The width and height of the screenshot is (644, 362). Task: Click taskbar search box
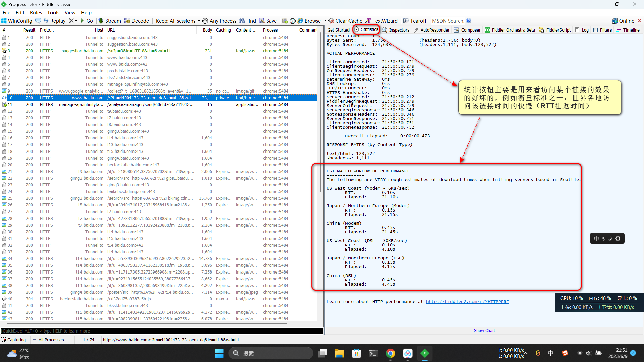coord(271,353)
